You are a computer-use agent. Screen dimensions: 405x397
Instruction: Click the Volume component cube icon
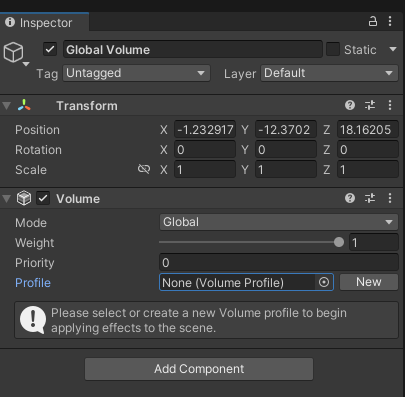(x=24, y=198)
